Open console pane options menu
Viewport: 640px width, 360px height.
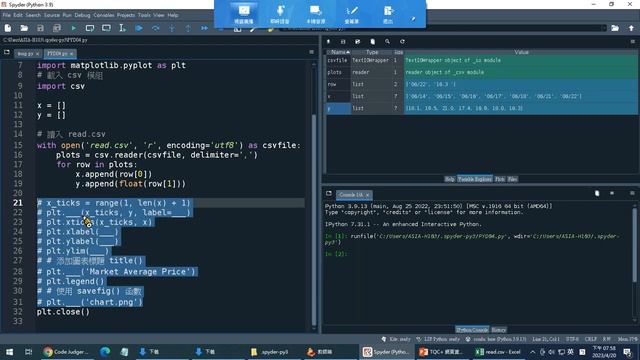(632, 193)
